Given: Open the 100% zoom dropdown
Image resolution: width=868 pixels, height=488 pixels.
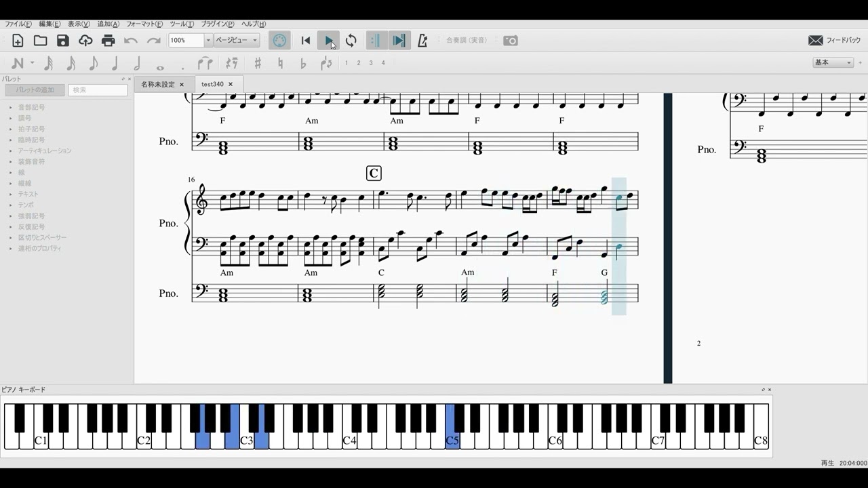Looking at the screenshot, I should (208, 41).
